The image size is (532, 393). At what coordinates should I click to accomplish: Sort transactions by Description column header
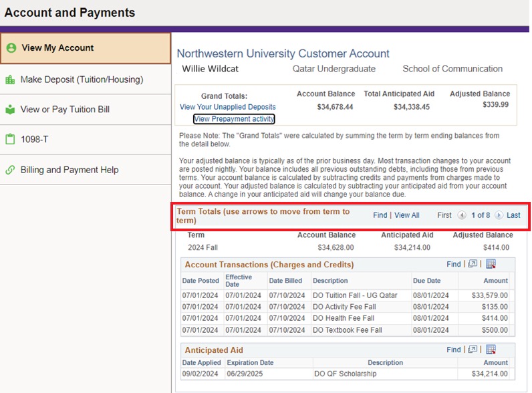(330, 281)
